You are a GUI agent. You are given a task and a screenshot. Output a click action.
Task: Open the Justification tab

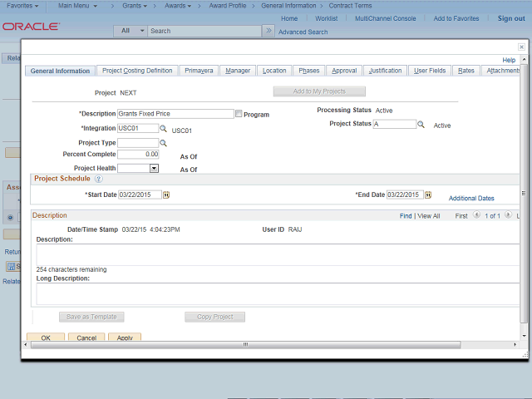point(385,71)
